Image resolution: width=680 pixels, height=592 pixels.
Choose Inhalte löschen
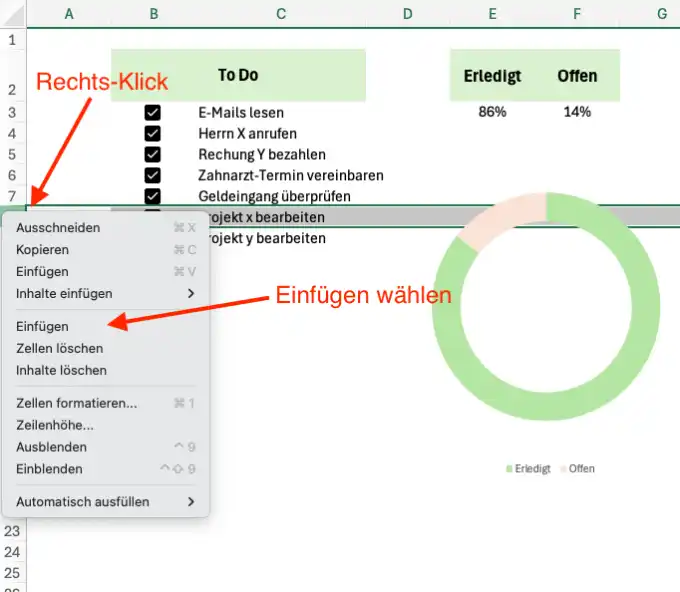tap(105, 370)
